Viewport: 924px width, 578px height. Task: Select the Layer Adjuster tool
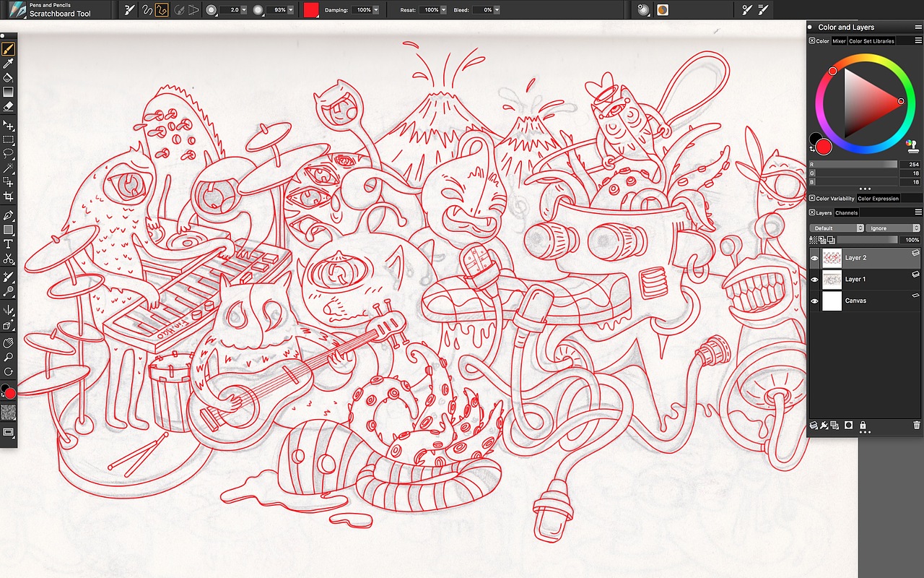tap(9, 126)
